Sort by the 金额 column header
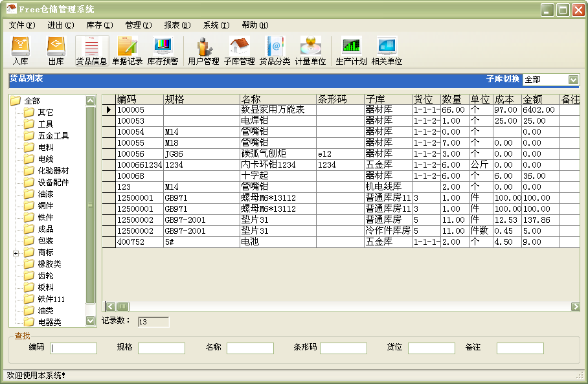 coord(541,99)
